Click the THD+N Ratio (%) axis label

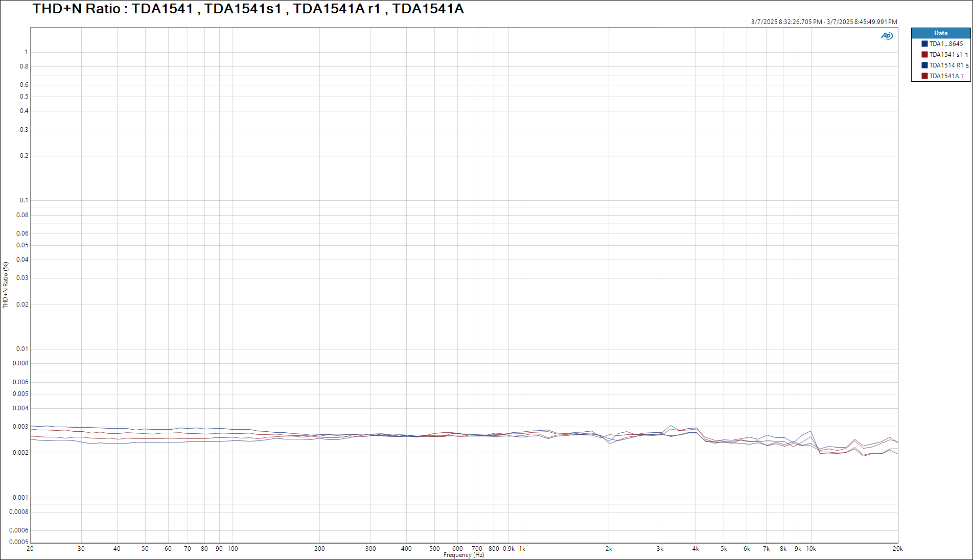(6, 285)
